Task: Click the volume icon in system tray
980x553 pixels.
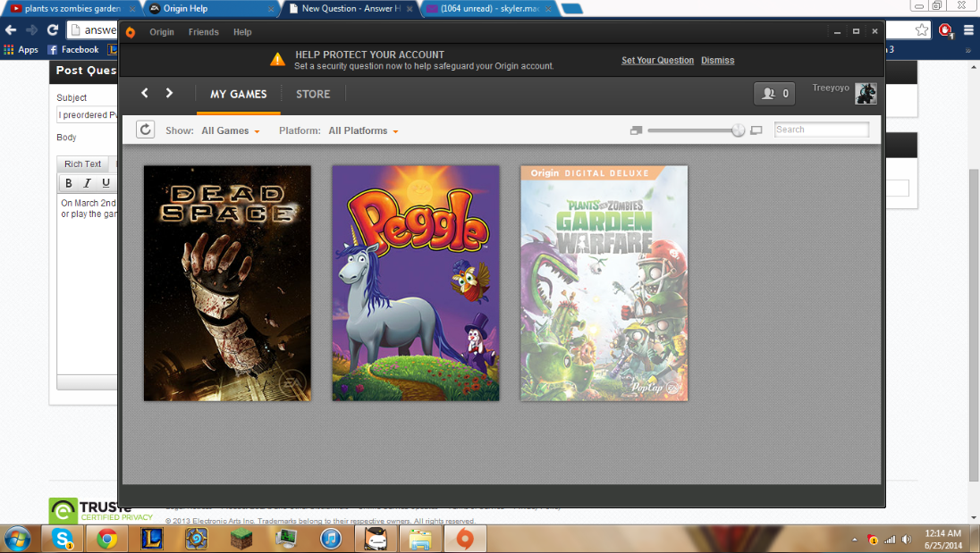Action: 907,540
